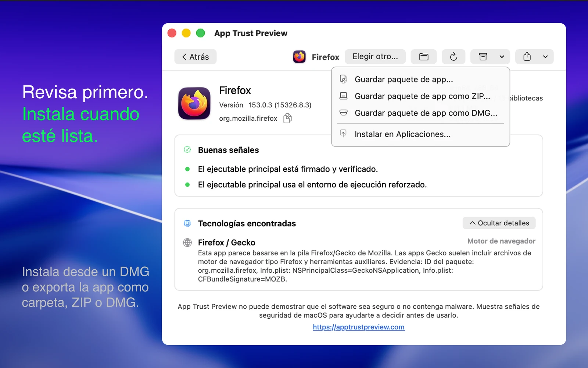Screen dimensions: 588x368
Task: Click the Firefox icon in the toolbar
Action: pyautogui.click(x=299, y=57)
